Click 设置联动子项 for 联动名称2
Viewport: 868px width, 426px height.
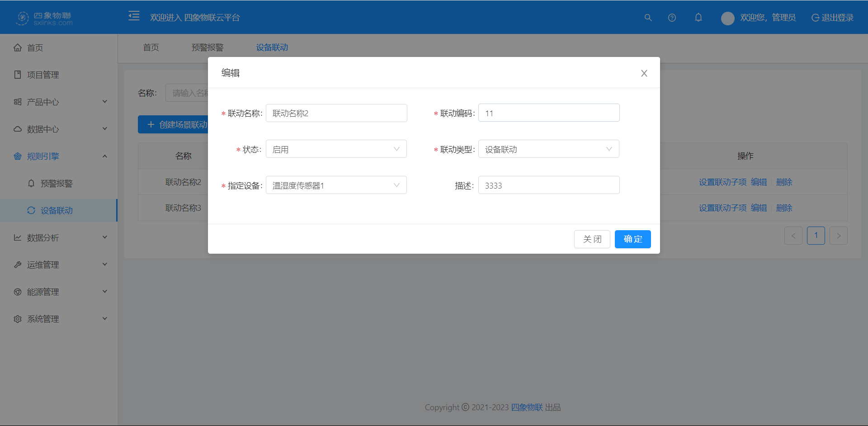pyautogui.click(x=722, y=182)
